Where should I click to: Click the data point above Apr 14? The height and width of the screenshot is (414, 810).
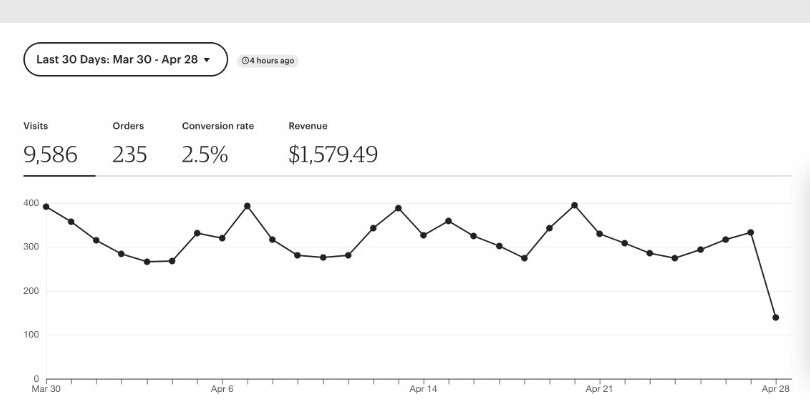click(x=423, y=235)
